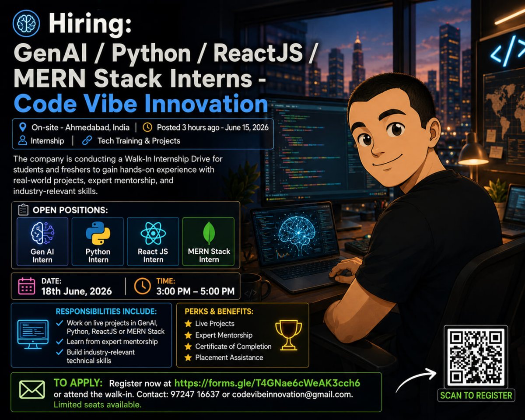Click the location pin icon

[23, 127]
